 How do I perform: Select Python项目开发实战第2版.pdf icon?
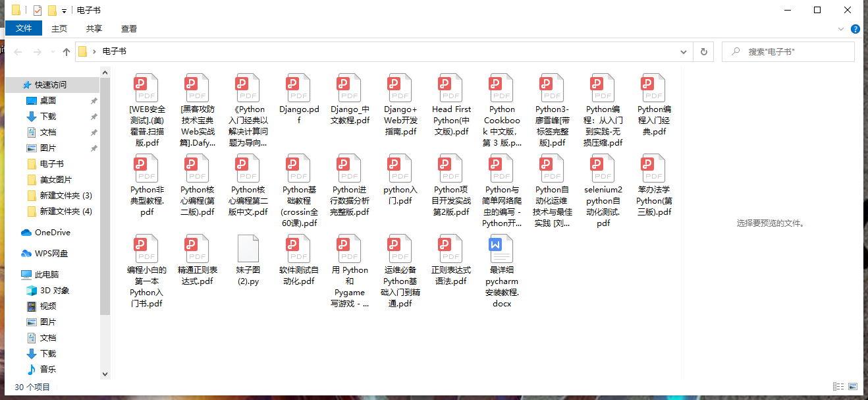coord(452,168)
